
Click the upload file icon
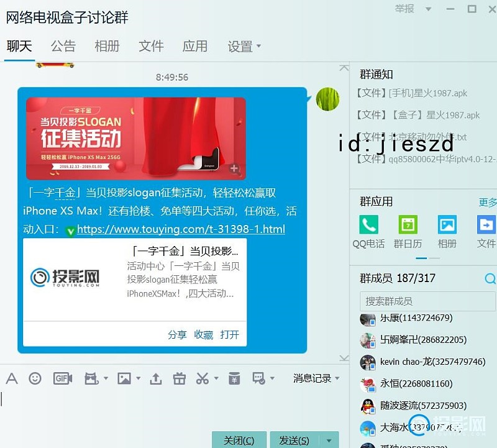click(x=156, y=378)
